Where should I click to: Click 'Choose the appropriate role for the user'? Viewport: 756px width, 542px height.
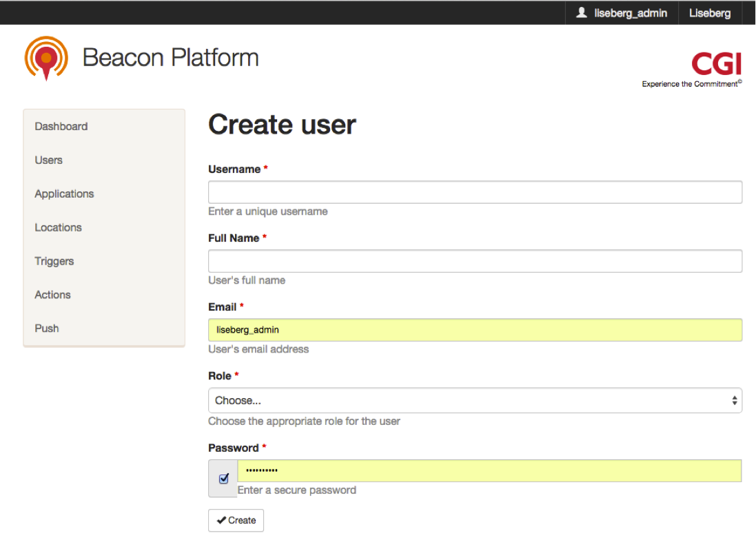[304, 421]
